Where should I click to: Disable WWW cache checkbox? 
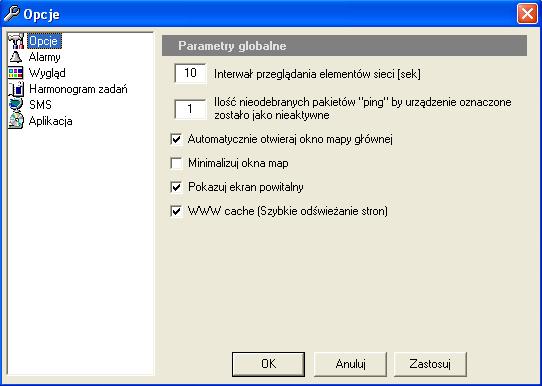(176, 211)
